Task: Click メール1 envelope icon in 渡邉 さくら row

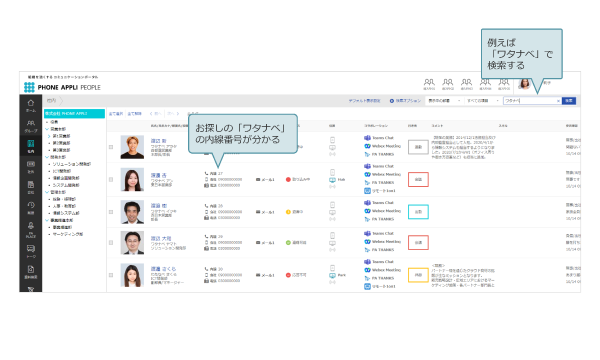Action: tap(258, 275)
